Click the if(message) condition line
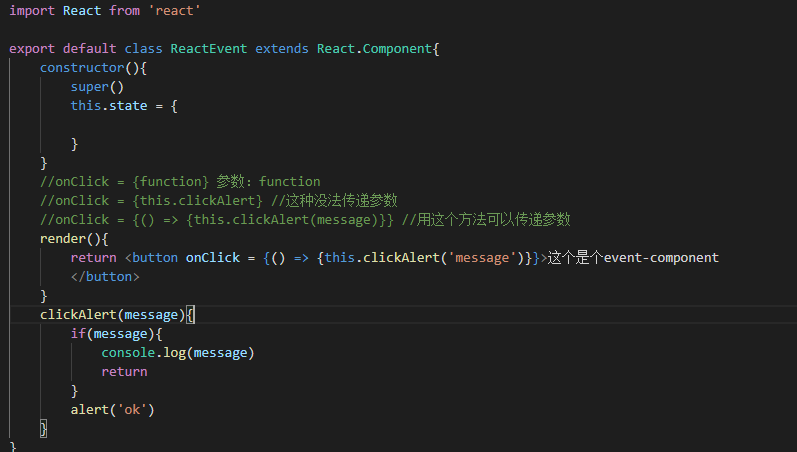This screenshot has height=452, width=797. [x=115, y=333]
